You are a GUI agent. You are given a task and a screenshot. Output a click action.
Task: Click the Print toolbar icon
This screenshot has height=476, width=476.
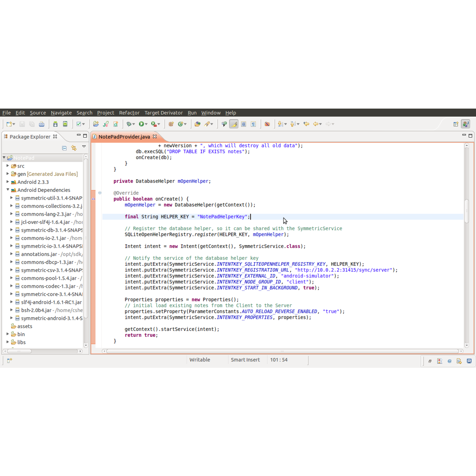(42, 124)
